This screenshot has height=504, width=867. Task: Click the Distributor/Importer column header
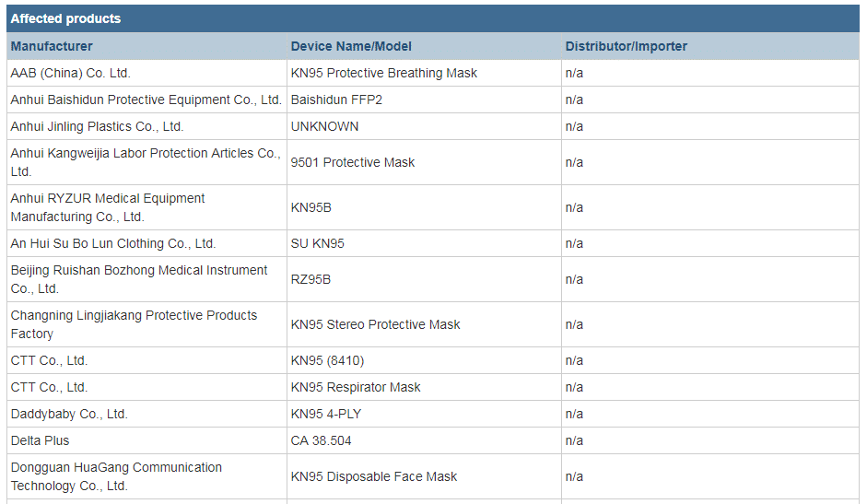[x=710, y=46]
